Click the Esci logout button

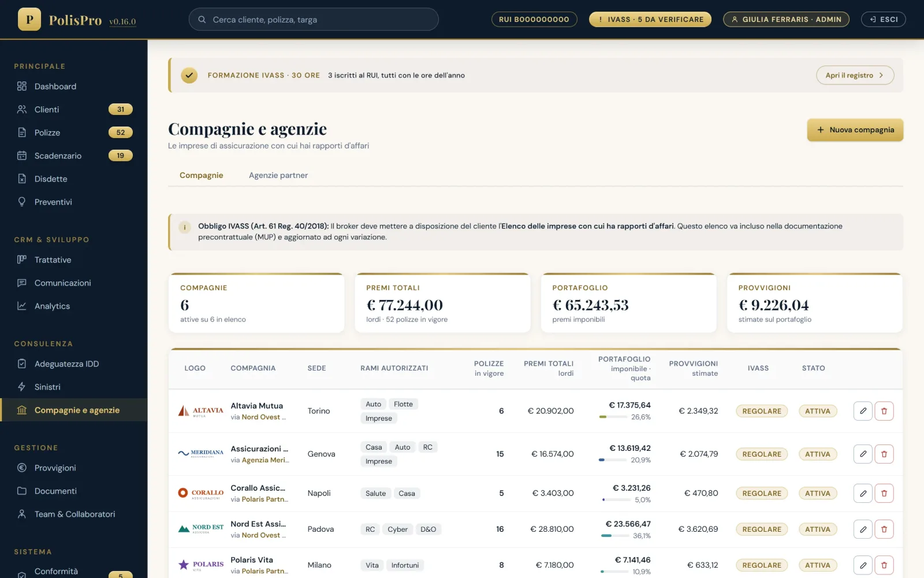pos(884,19)
